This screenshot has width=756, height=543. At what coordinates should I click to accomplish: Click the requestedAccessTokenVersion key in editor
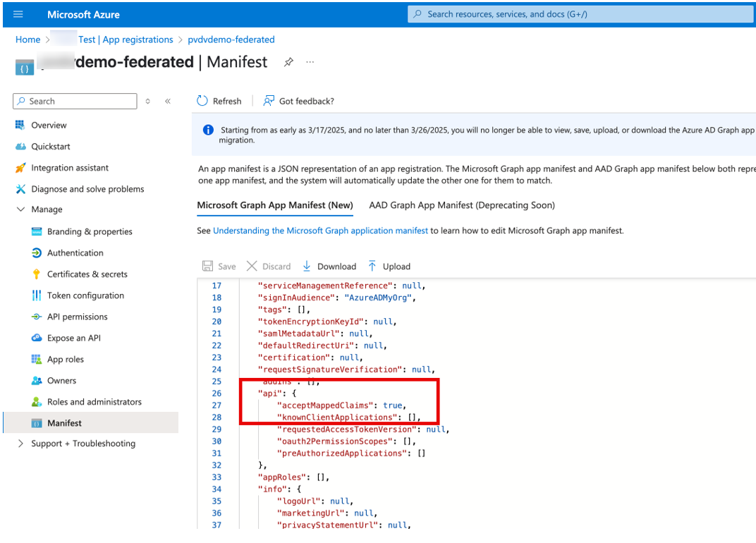coord(347,429)
